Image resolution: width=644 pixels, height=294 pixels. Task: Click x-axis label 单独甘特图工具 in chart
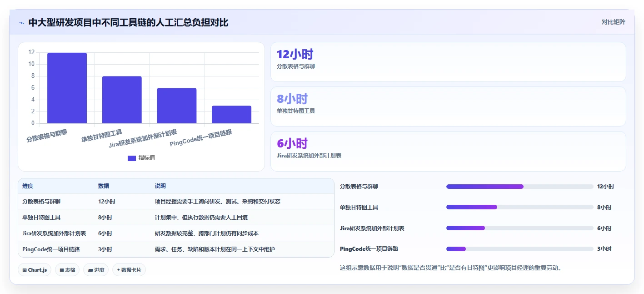[102, 136]
